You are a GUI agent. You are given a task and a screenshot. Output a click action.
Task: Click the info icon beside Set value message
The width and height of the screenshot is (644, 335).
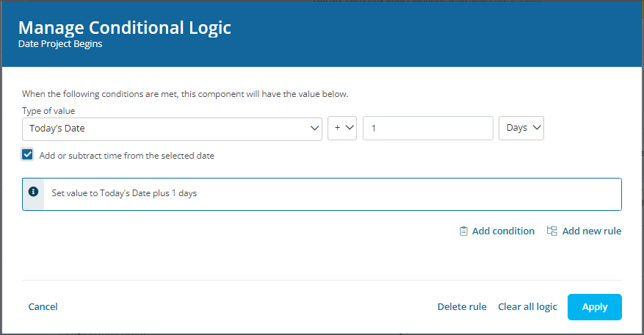pyautogui.click(x=33, y=192)
